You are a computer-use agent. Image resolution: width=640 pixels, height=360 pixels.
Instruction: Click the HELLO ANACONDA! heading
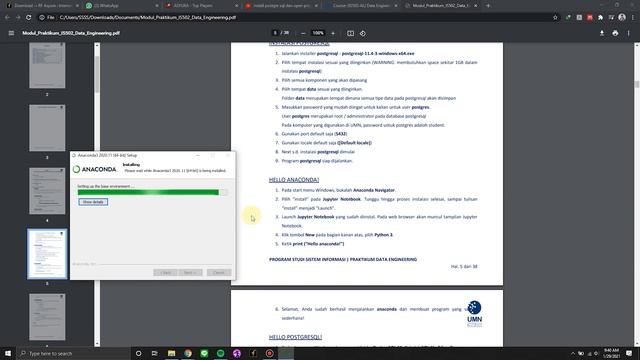tap(294, 180)
